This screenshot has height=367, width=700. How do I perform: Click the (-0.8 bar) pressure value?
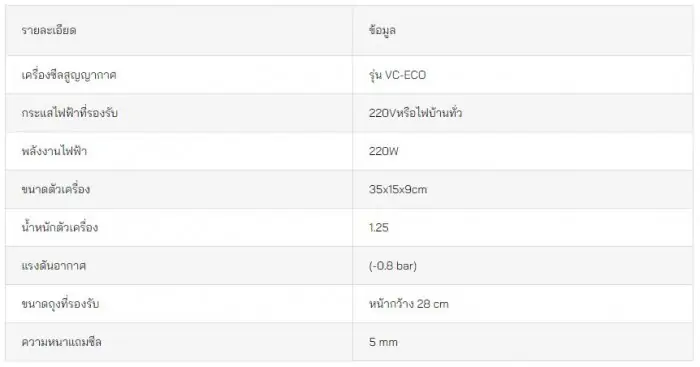coord(393,266)
